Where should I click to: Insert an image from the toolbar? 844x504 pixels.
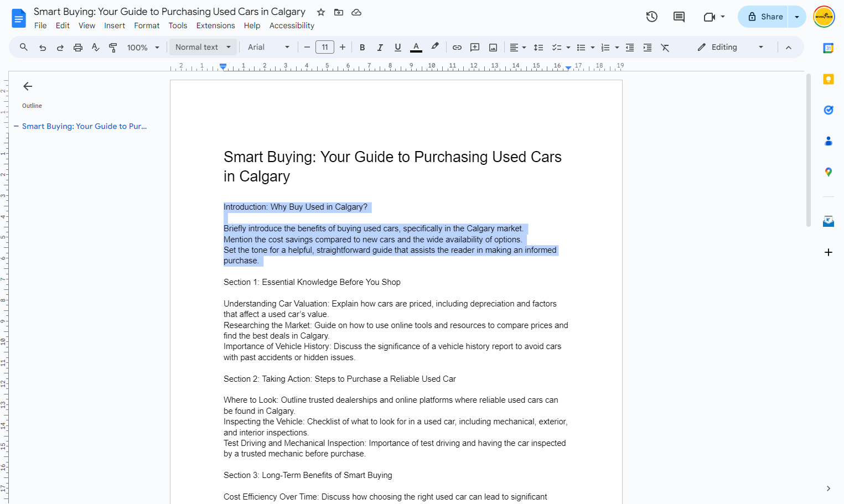point(493,48)
